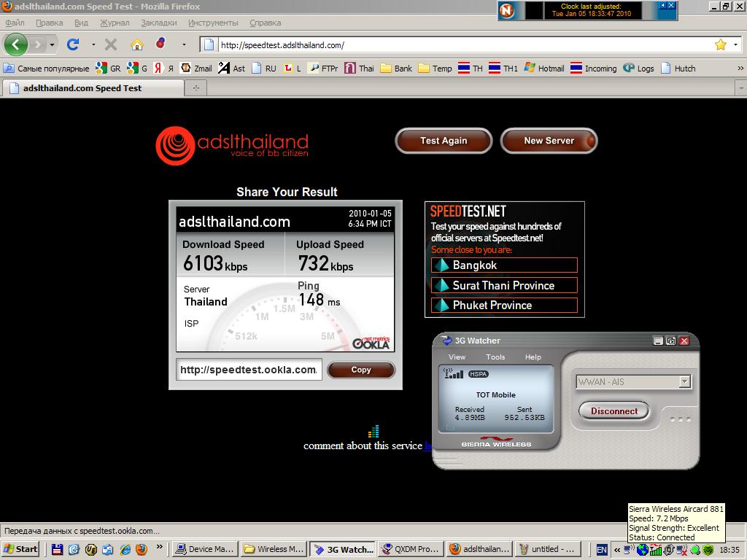Open the Закладки menu
Viewport: 747px width, 560px height.
(x=158, y=23)
